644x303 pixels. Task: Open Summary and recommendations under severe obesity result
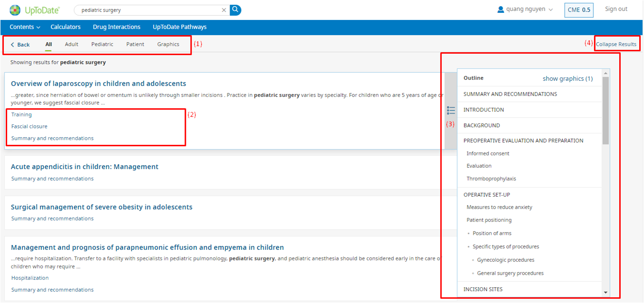coord(52,218)
